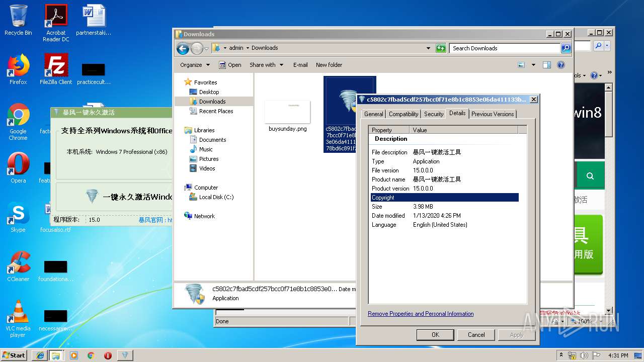644x362 pixels.
Task: Open the Recycle Bin desktop icon
Action: (18, 20)
